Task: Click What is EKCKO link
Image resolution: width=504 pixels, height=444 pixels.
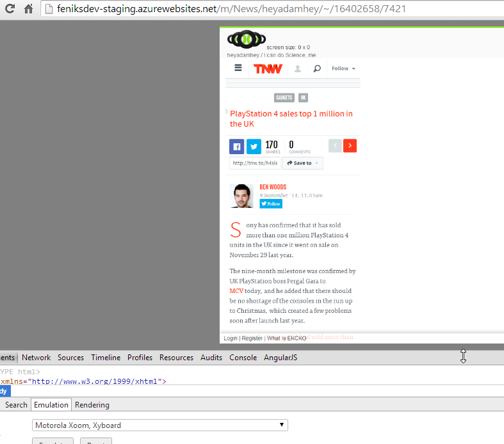Action: tap(287, 338)
